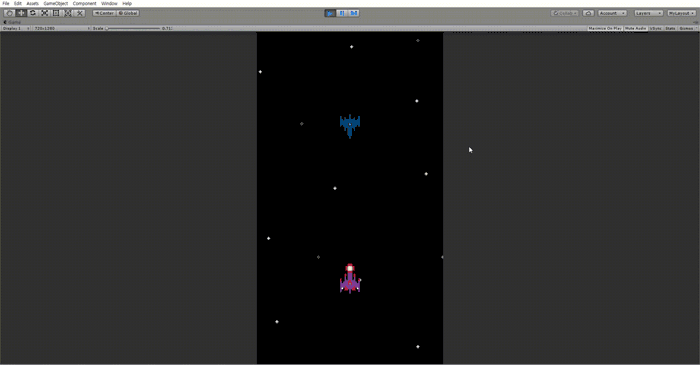Image resolution: width=700 pixels, height=365 pixels.
Task: Select the Hand tool
Action: point(9,13)
